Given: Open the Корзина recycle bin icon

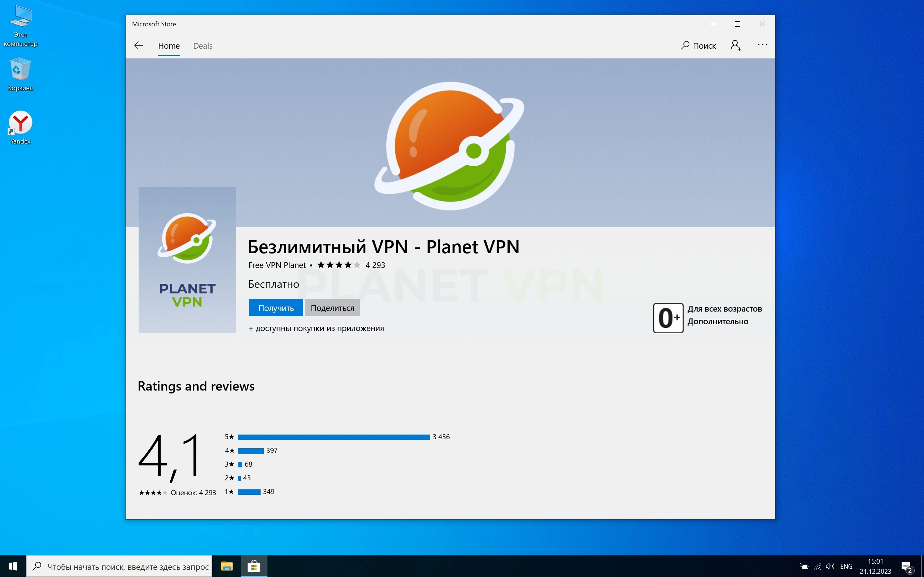Looking at the screenshot, I should coord(20,74).
